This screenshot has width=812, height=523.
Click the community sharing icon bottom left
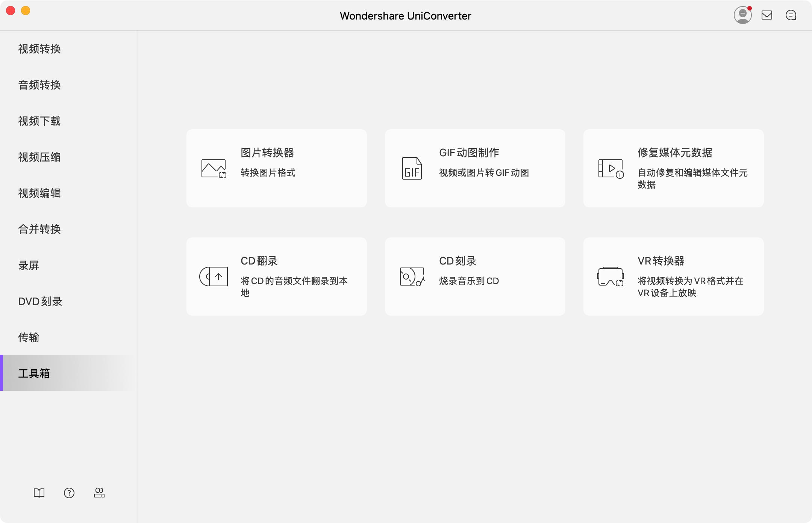pos(99,493)
